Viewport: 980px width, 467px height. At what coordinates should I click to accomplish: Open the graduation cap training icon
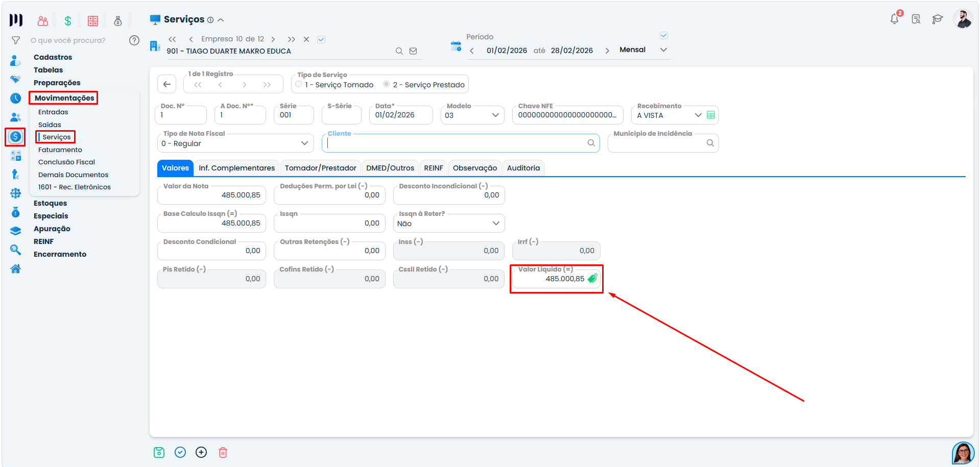coord(938,19)
